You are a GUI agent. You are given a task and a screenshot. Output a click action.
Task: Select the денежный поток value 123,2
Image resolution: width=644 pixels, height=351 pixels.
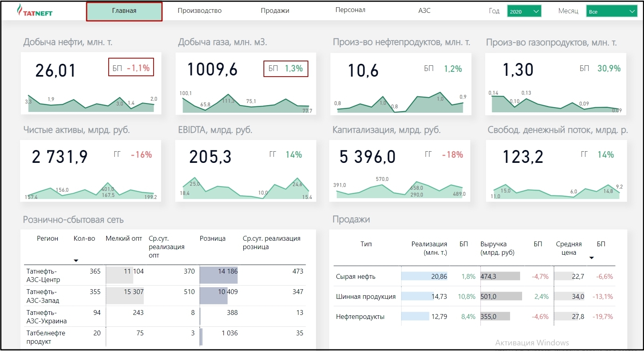tap(523, 156)
